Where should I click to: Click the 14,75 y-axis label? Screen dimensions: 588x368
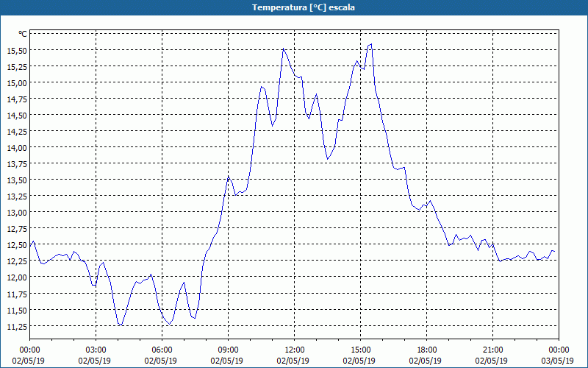point(17,99)
